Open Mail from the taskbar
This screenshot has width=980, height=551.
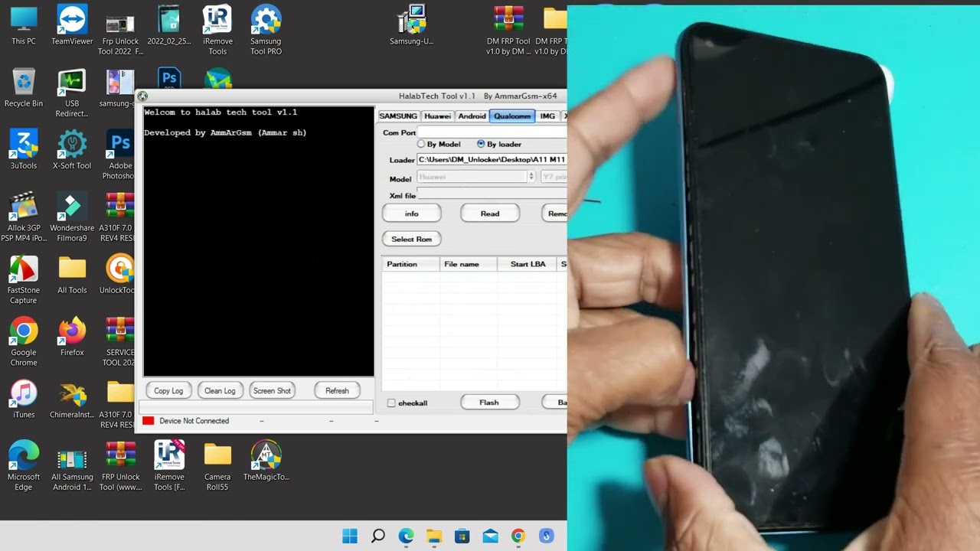tap(491, 536)
